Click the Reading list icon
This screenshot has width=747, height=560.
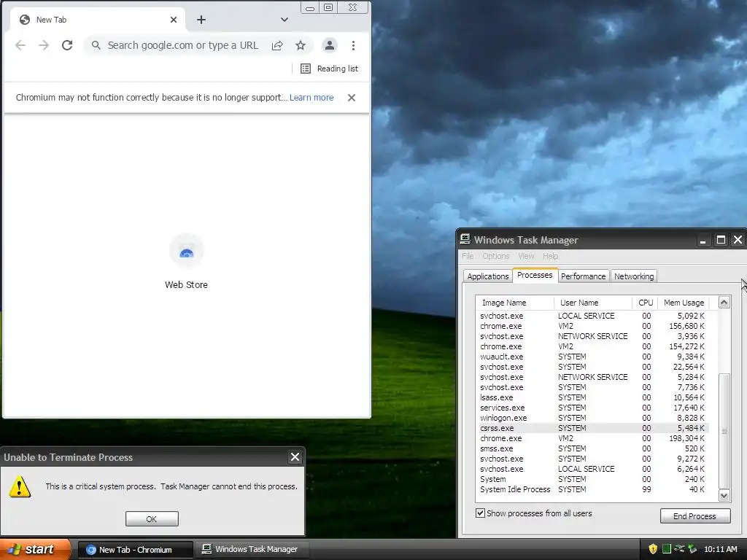(306, 69)
